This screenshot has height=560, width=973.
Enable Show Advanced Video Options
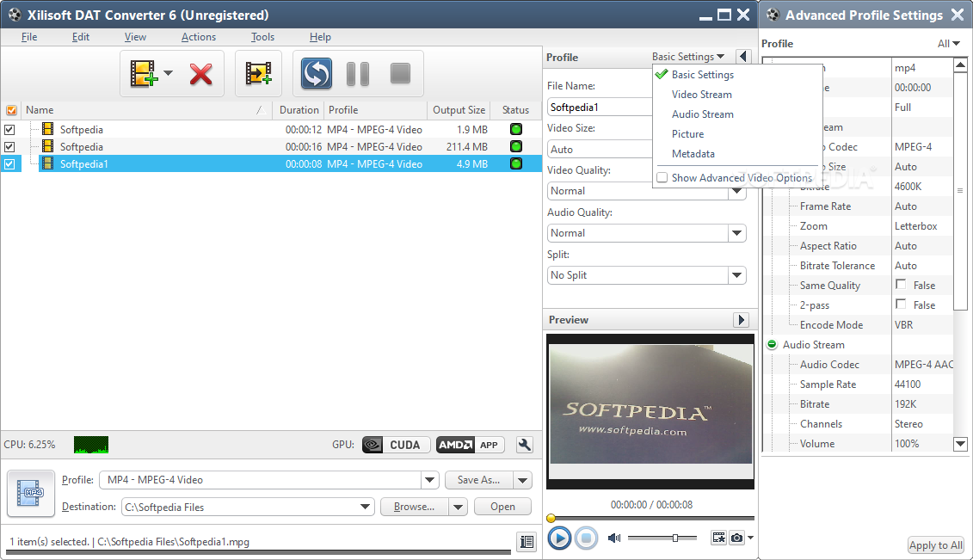(662, 177)
